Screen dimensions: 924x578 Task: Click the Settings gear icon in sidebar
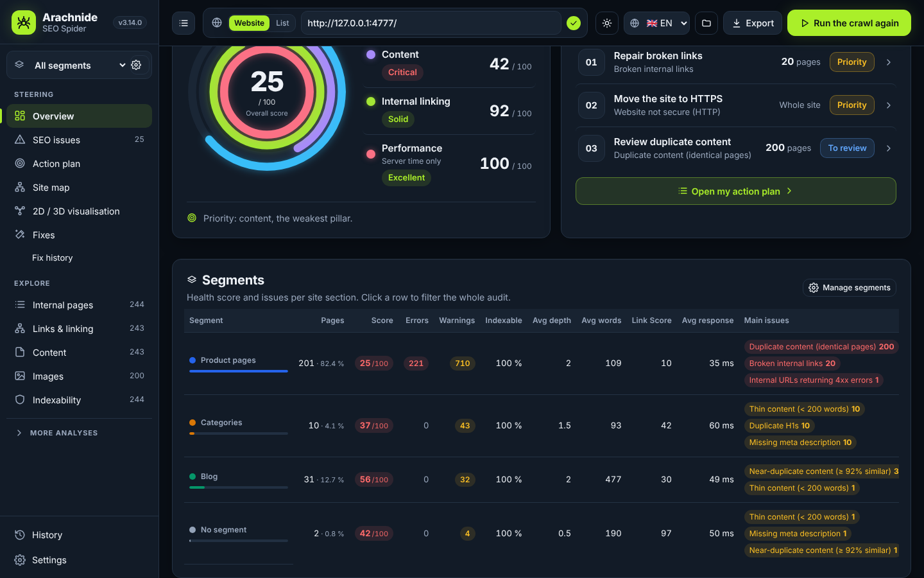click(20, 560)
